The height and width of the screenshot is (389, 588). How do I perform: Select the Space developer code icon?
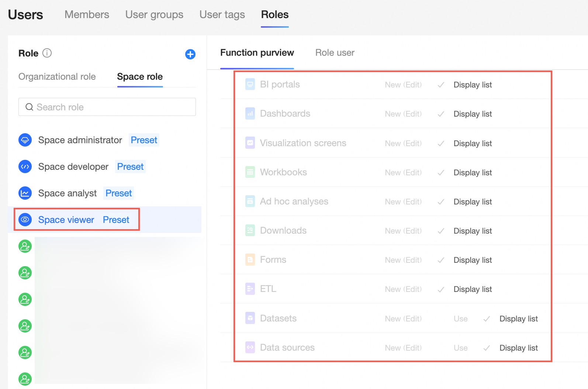point(25,166)
